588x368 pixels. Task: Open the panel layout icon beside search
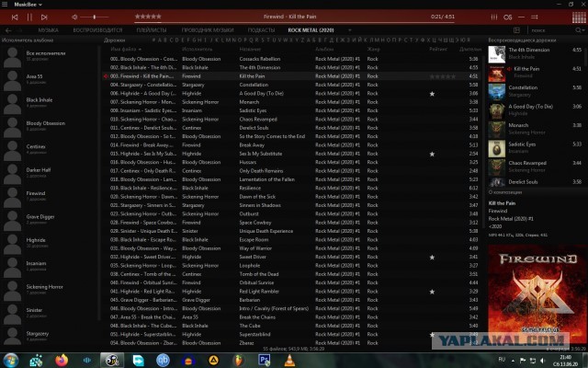pos(516,30)
